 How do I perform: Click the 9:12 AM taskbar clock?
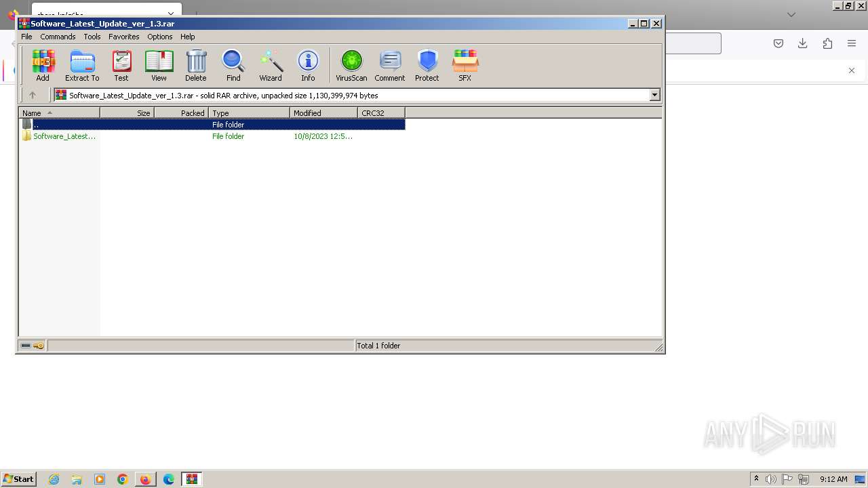pos(833,479)
